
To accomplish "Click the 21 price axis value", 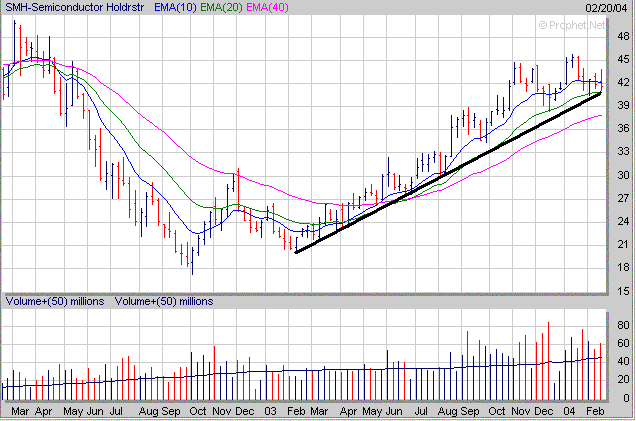I will point(623,244).
